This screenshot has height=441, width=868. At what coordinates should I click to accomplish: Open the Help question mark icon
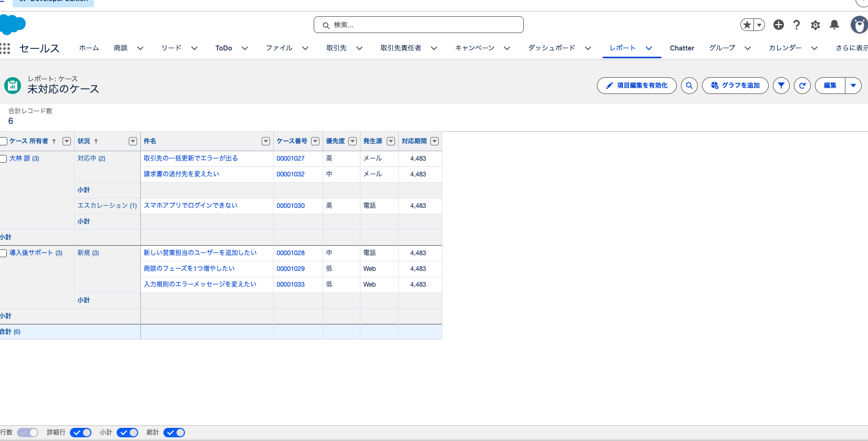[797, 25]
